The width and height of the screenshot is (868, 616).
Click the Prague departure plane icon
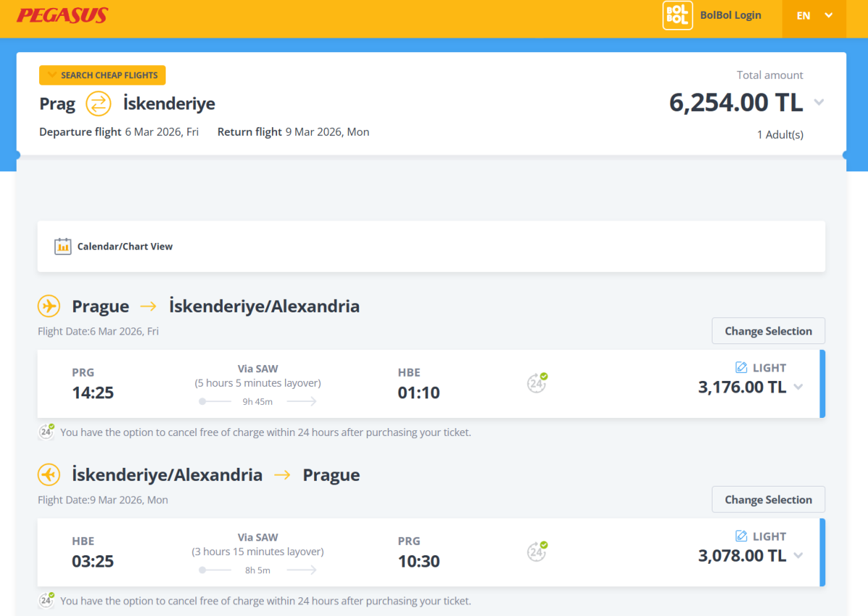[x=48, y=307]
